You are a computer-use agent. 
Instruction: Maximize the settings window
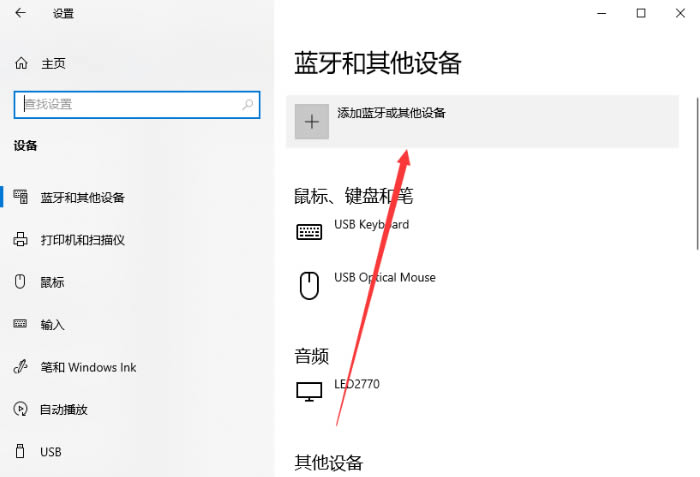coord(641,13)
